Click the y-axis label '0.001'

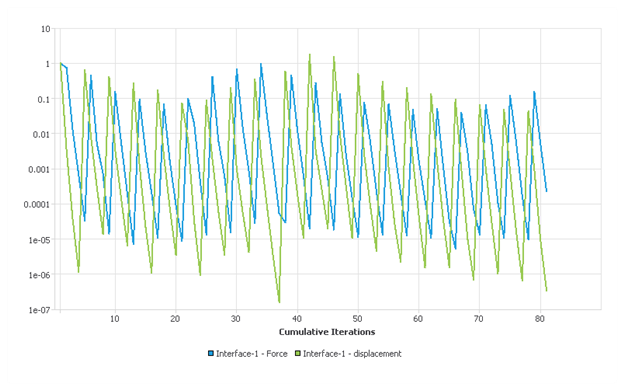(39, 170)
